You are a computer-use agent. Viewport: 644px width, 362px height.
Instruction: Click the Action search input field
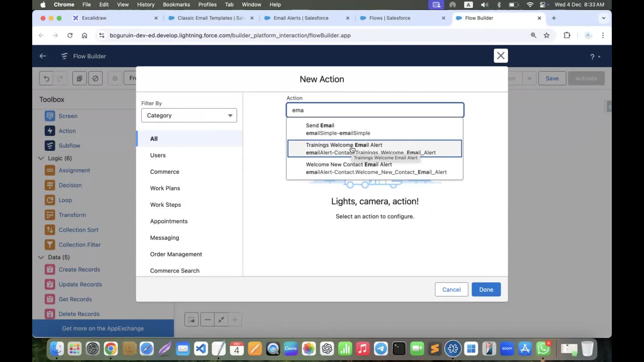(x=375, y=110)
